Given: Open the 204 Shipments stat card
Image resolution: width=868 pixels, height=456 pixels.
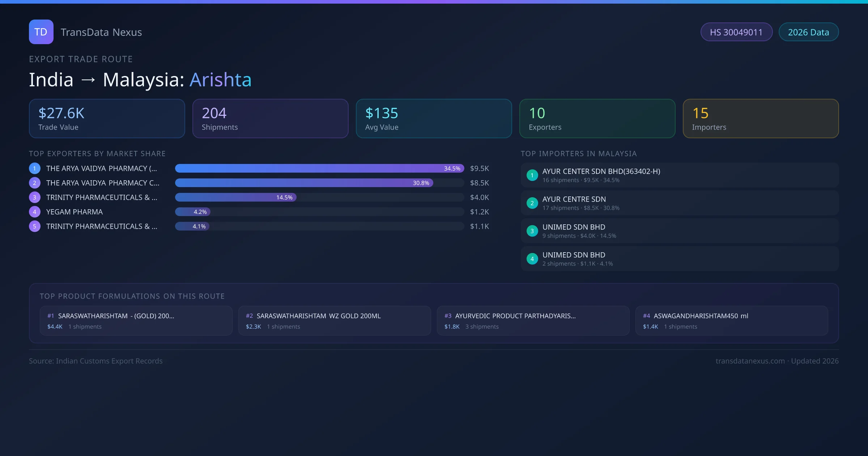Looking at the screenshot, I should click(270, 118).
